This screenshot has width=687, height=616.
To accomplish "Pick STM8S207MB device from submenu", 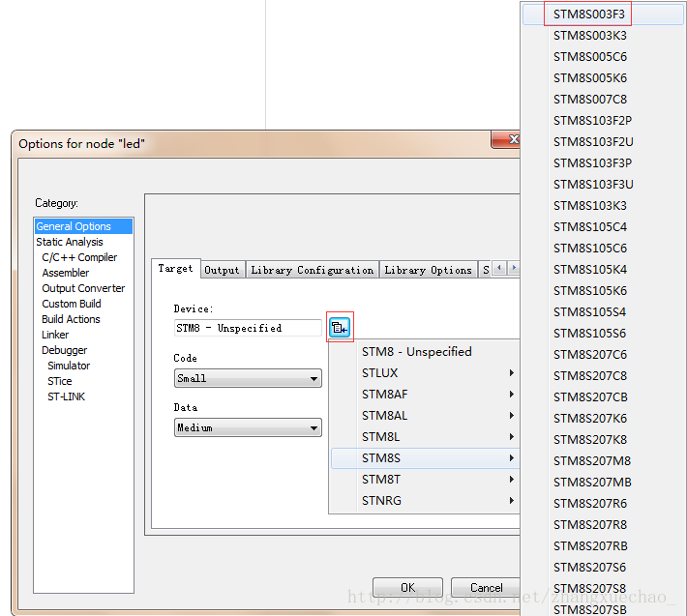I will pos(603,482).
